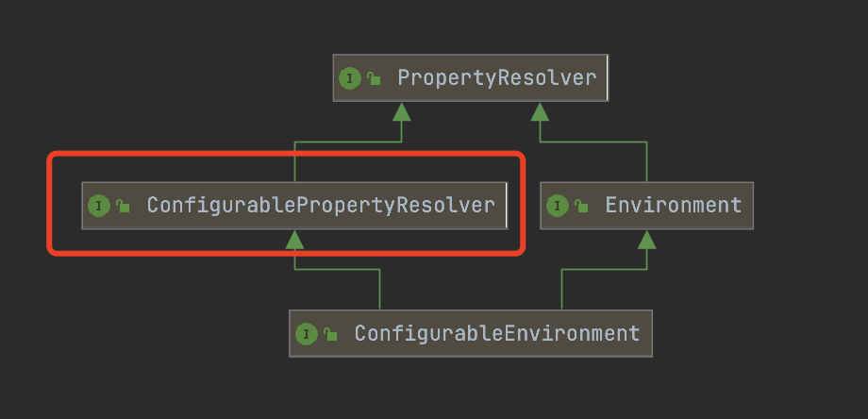Select the ConfigurablePropertyResolver name text
The width and height of the screenshot is (868, 419).
321,206
